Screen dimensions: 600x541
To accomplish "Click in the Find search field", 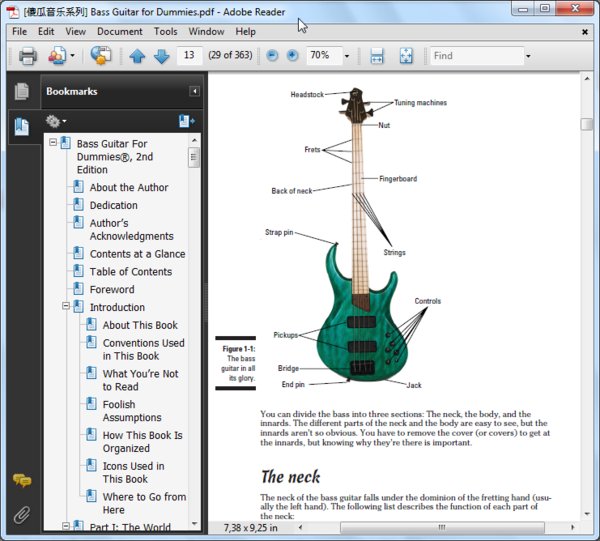I will 476,56.
